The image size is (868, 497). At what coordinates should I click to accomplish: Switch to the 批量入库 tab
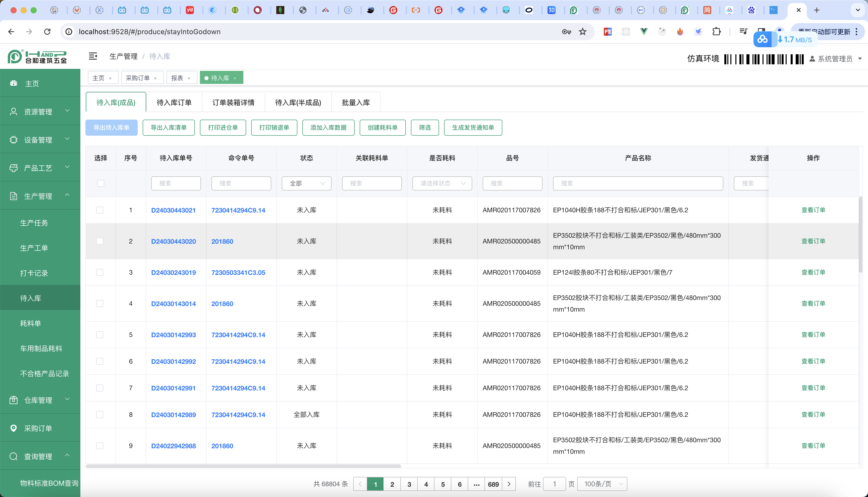click(x=356, y=103)
